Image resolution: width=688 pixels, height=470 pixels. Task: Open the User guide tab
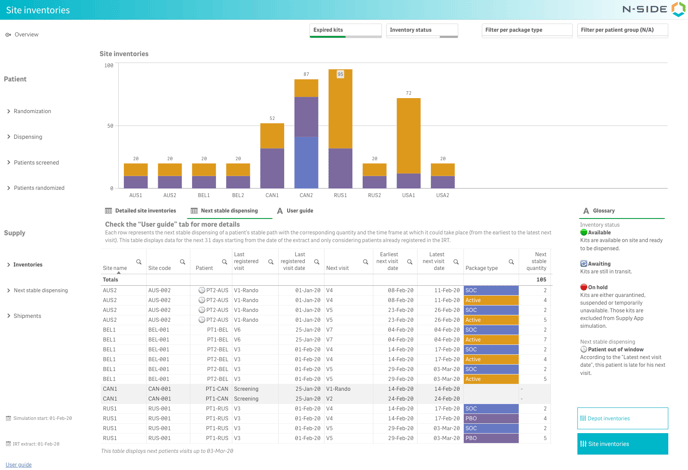[x=294, y=211]
